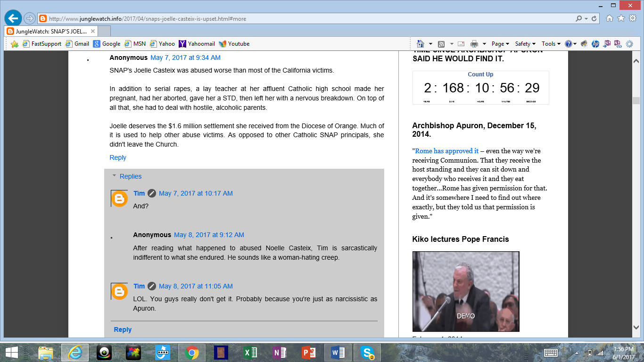The image size is (644, 362).
Task: Click the OneNote Linked Notes icon
Action: point(618,43)
